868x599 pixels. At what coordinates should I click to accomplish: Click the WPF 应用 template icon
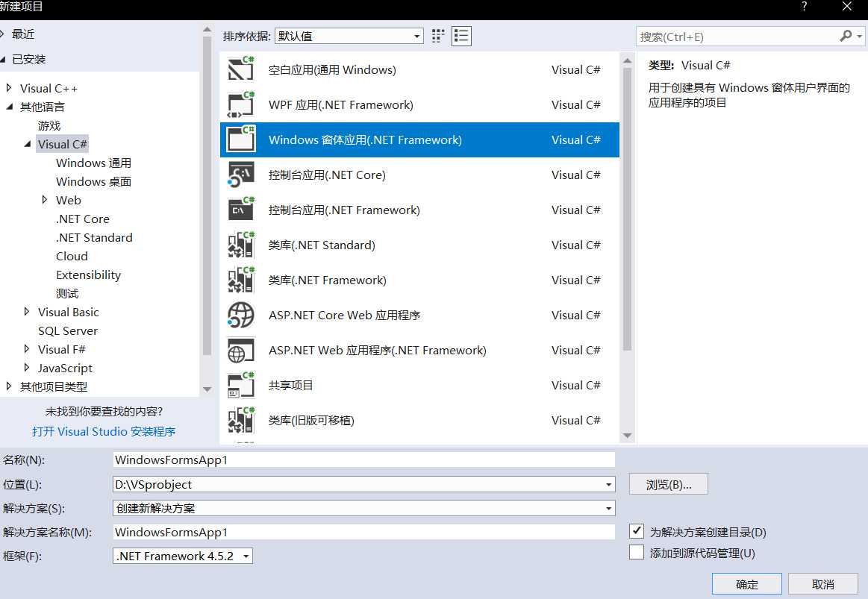[241, 104]
